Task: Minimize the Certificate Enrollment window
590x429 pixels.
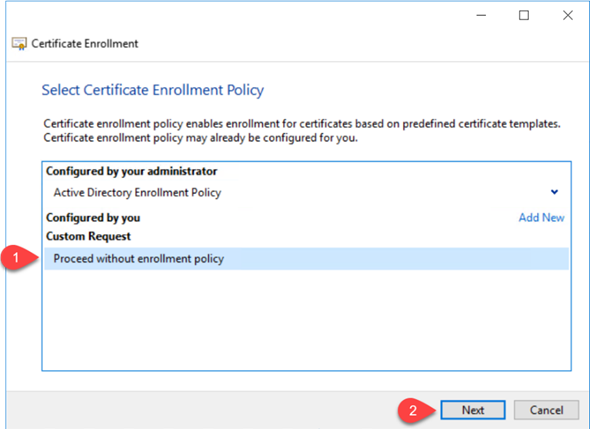Action: point(481,15)
